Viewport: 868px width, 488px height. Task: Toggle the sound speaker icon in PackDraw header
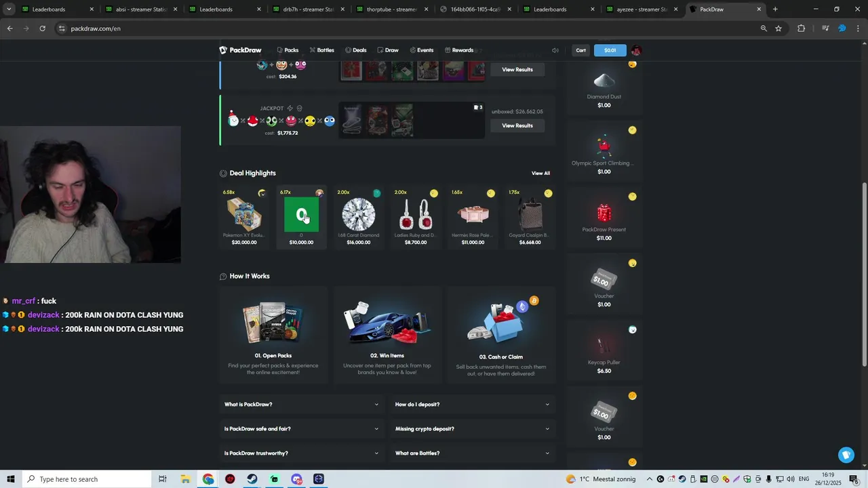(x=555, y=50)
